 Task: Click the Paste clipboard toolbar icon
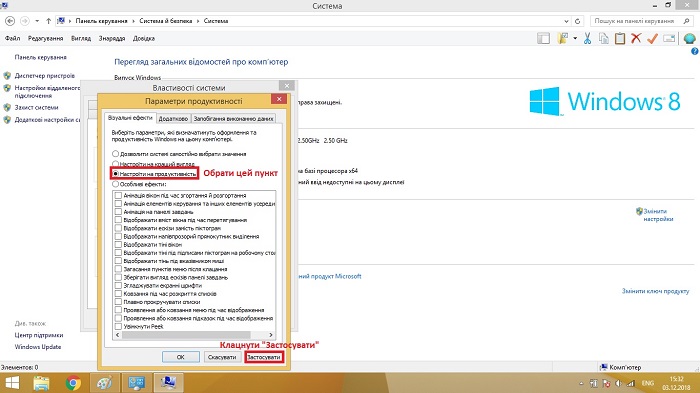[620, 38]
